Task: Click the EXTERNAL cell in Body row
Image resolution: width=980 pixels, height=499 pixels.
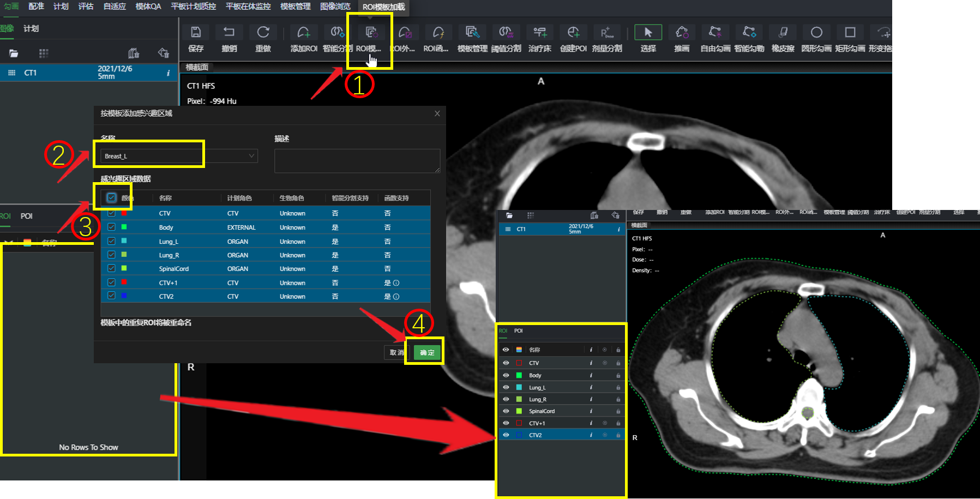Action: pyautogui.click(x=241, y=227)
